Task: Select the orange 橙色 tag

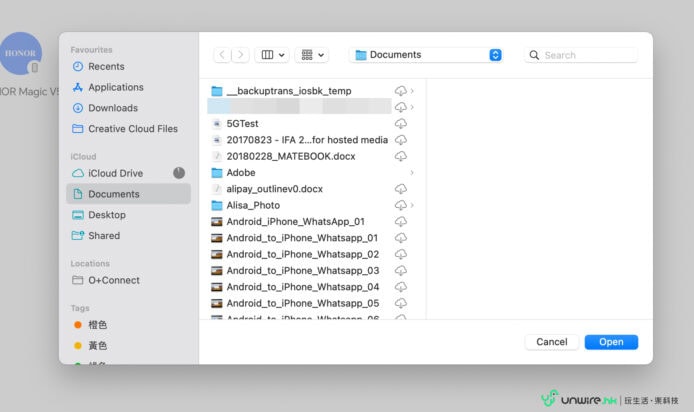Action: click(x=97, y=325)
